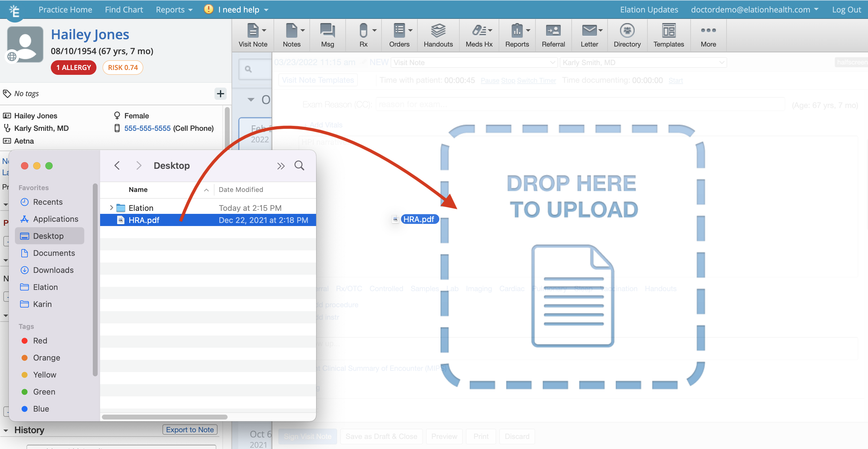868x449 pixels.
Task: Select the Red tag swatch in Finder
Action: click(24, 340)
